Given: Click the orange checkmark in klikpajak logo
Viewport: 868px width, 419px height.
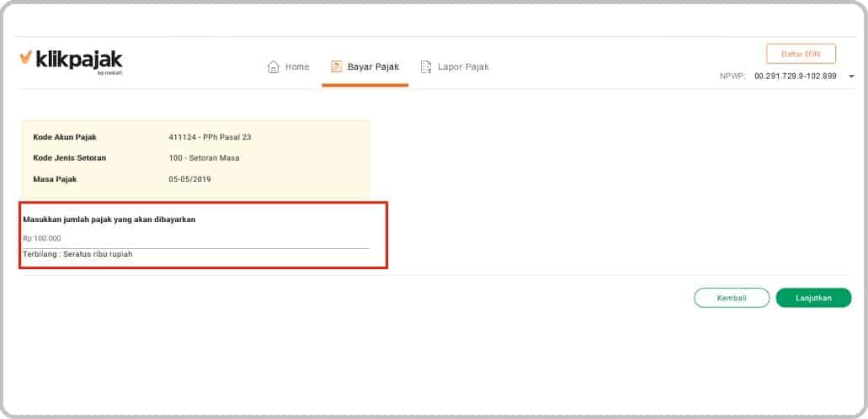Looking at the screenshot, I should [x=25, y=57].
